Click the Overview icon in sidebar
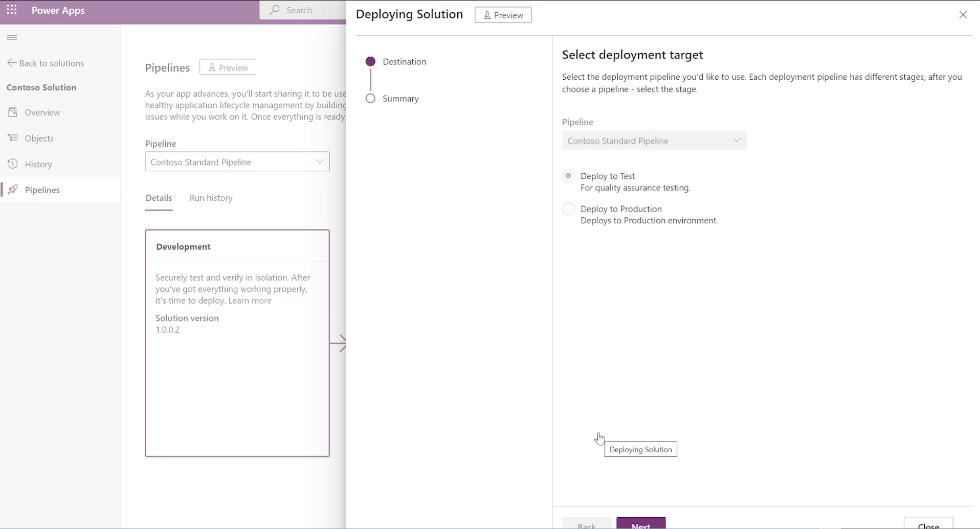The image size is (980, 529). [x=13, y=112]
